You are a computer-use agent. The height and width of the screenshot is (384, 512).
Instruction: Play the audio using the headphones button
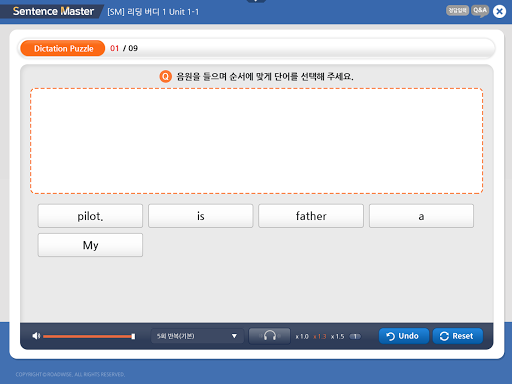pyautogui.click(x=269, y=336)
